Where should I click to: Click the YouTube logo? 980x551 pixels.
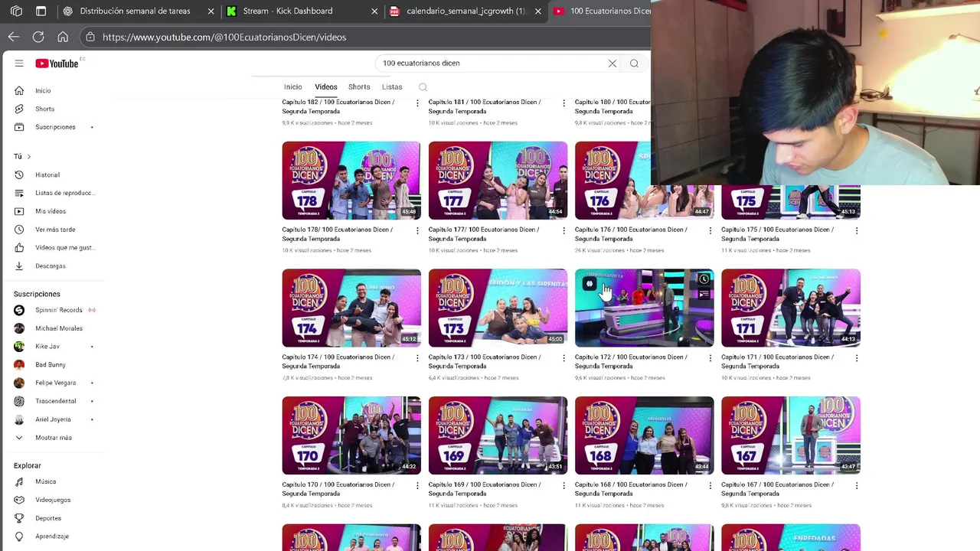[57, 64]
